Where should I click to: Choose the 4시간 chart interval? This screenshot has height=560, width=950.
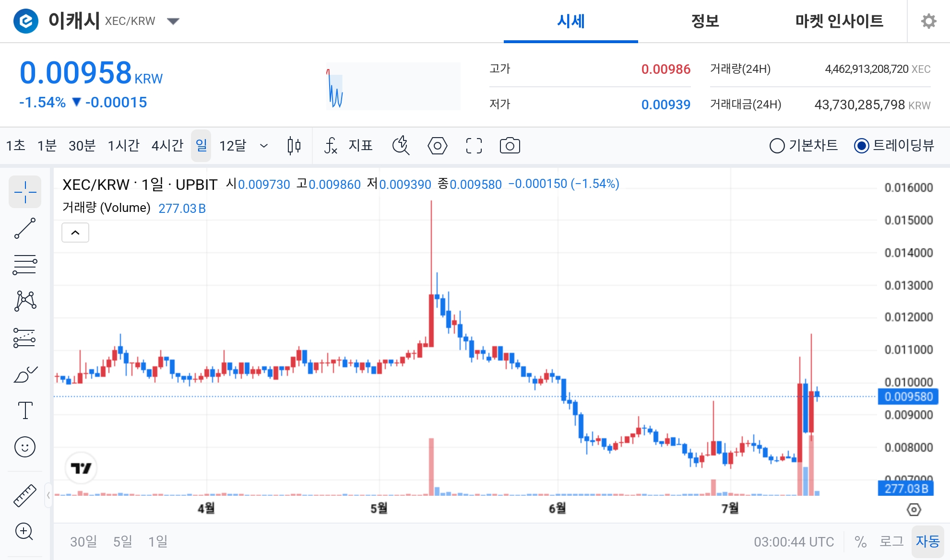tap(167, 145)
